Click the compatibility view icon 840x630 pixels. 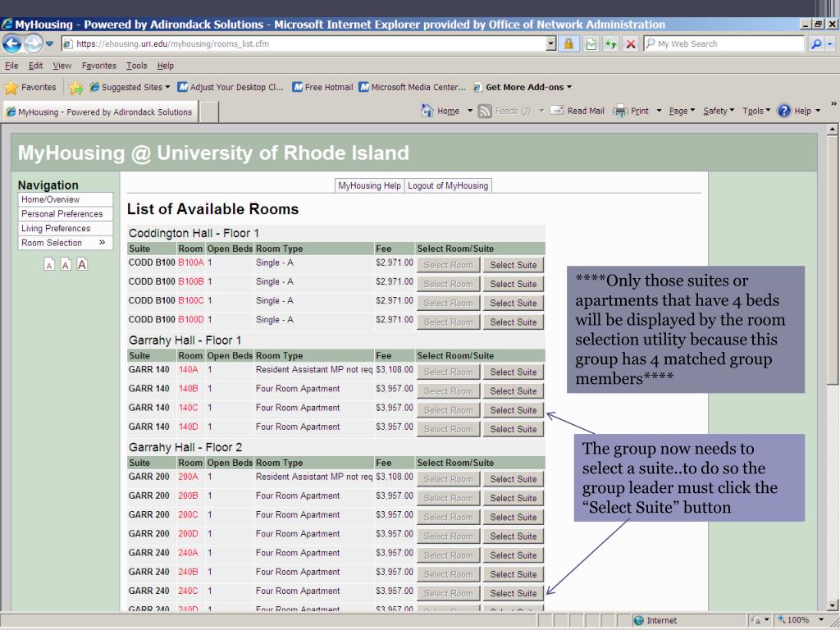pos(591,44)
